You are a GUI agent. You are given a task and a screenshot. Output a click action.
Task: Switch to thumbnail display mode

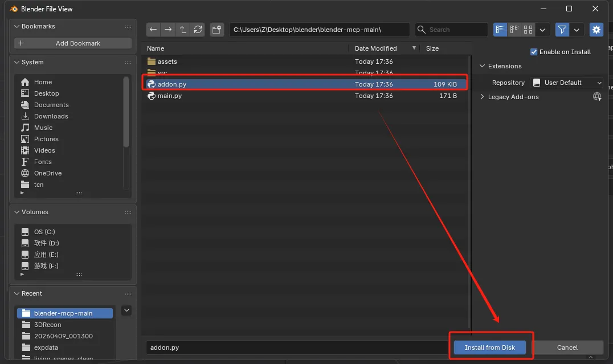click(x=528, y=30)
